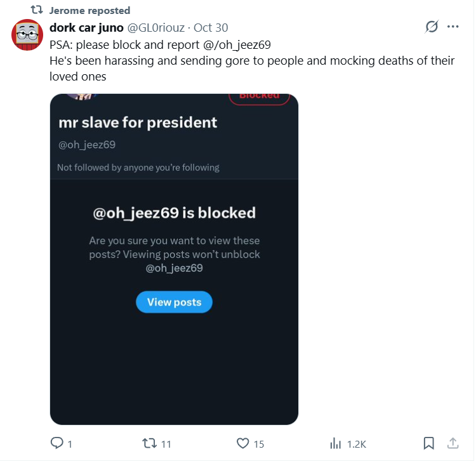Click the repost arrows beside "Jerome reposted"

coord(37,10)
